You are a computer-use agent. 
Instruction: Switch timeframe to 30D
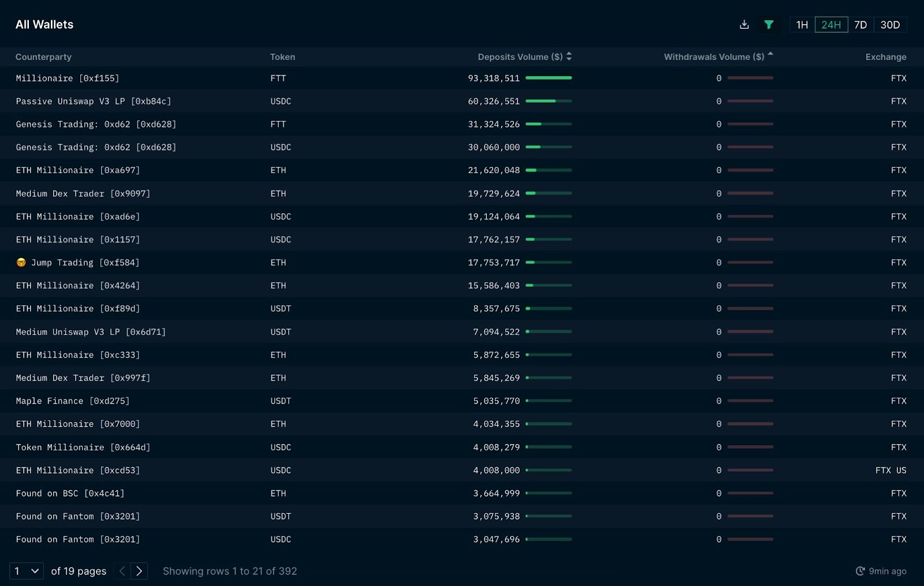point(890,25)
